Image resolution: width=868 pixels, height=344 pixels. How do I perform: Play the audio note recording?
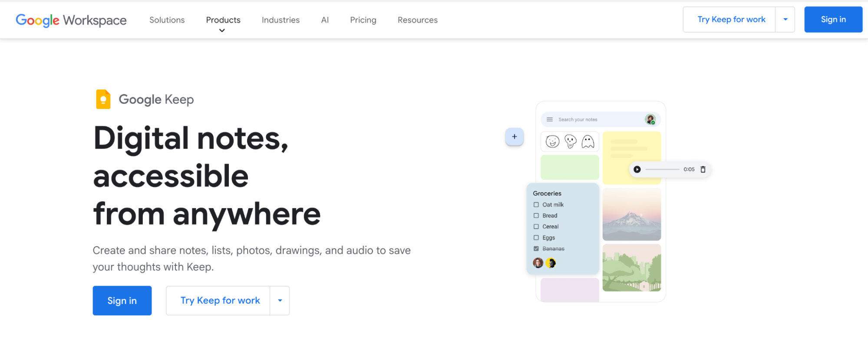coord(637,169)
